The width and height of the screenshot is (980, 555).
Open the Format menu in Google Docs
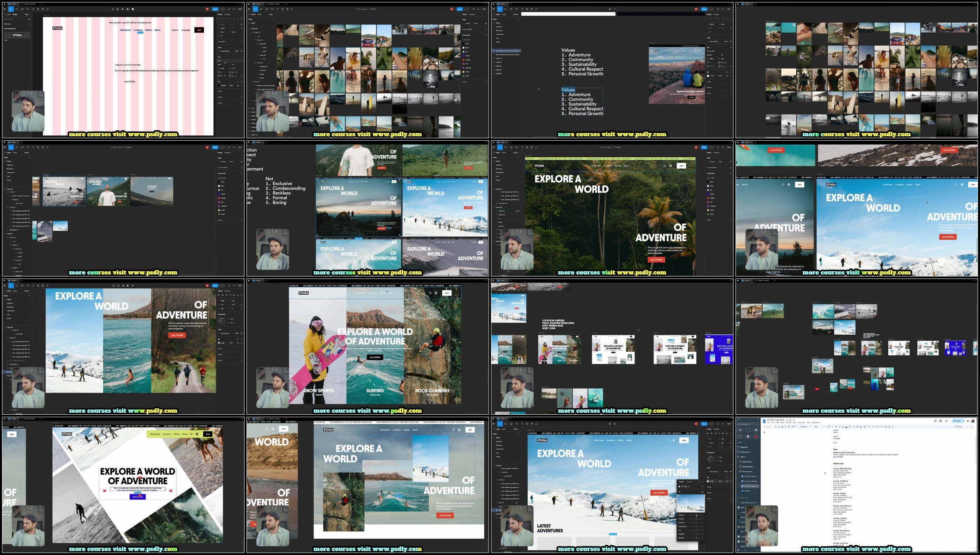tap(788, 422)
